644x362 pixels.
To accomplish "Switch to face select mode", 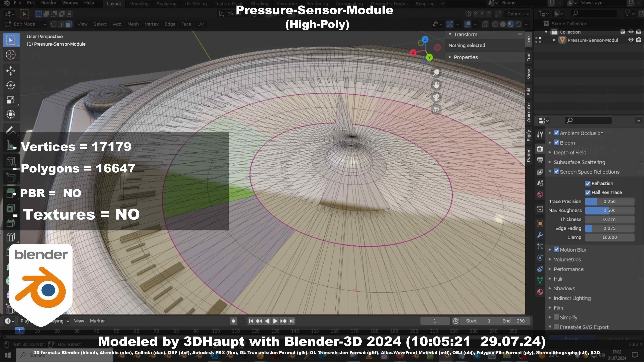I will (x=69, y=24).
